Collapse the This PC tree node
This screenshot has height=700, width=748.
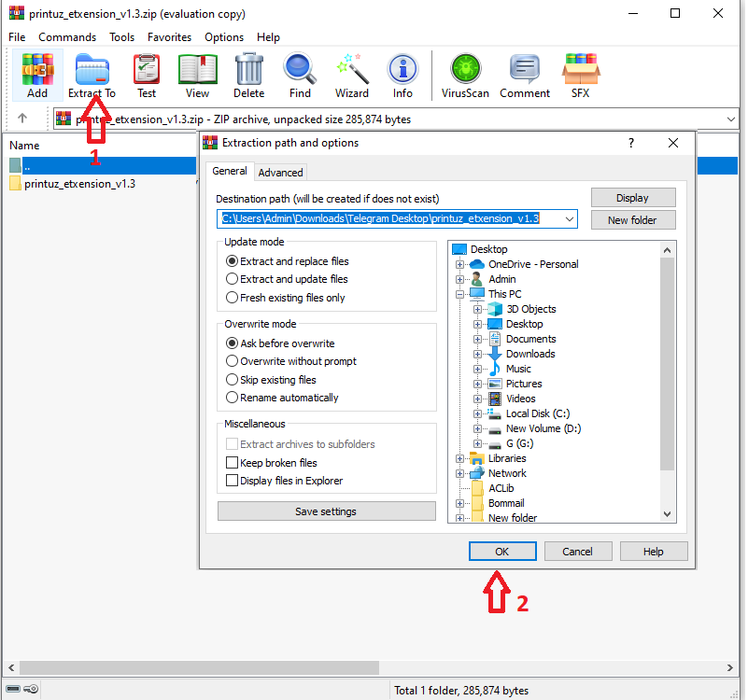[x=459, y=294]
